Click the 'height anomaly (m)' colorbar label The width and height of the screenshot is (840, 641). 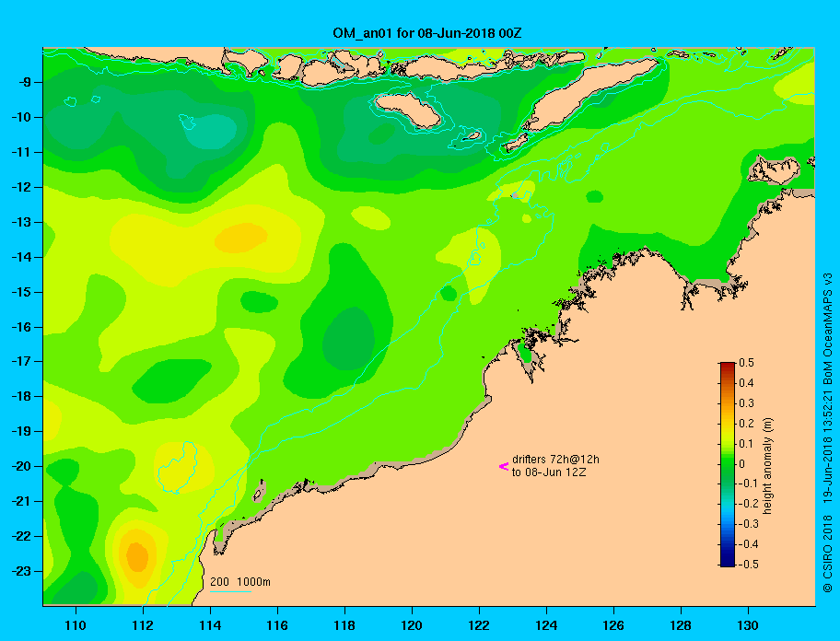click(x=767, y=466)
